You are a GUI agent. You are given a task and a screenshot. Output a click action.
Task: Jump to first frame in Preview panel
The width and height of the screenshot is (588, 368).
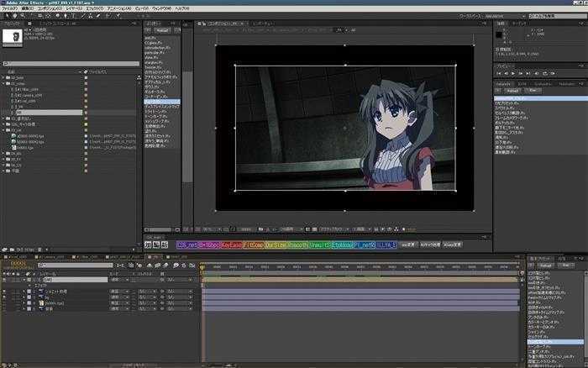499,74
